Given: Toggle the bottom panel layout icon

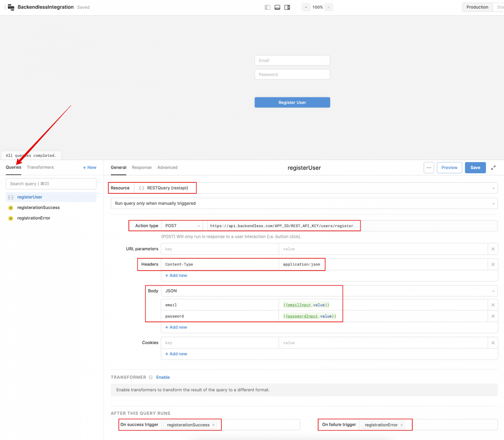Looking at the screenshot, I should 277,7.
